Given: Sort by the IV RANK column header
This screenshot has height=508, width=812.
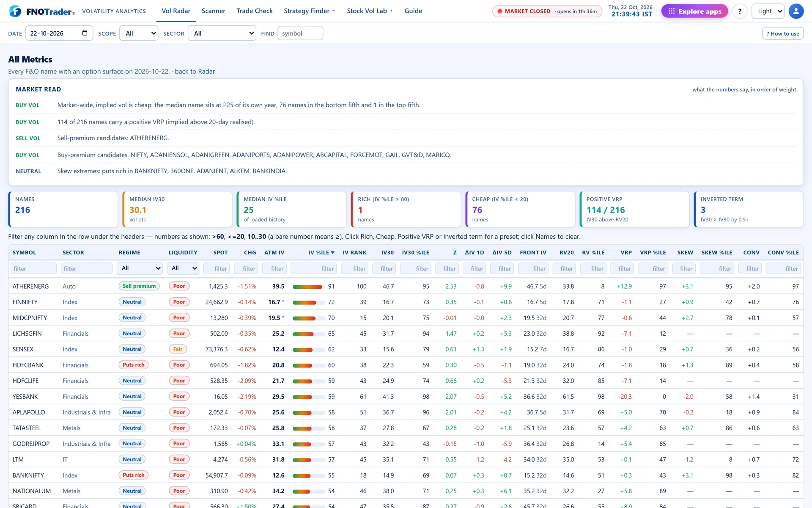Looking at the screenshot, I should [x=354, y=252].
